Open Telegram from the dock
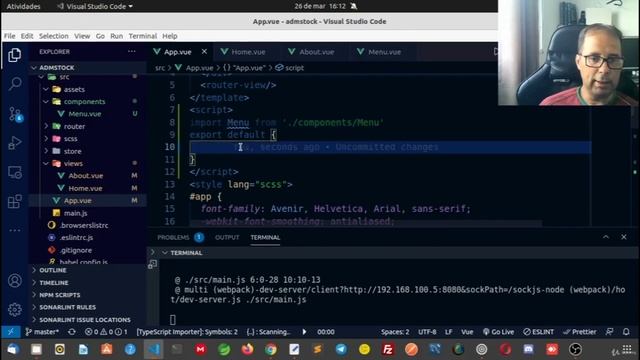The height and width of the screenshot is (360, 640). tap(341, 349)
